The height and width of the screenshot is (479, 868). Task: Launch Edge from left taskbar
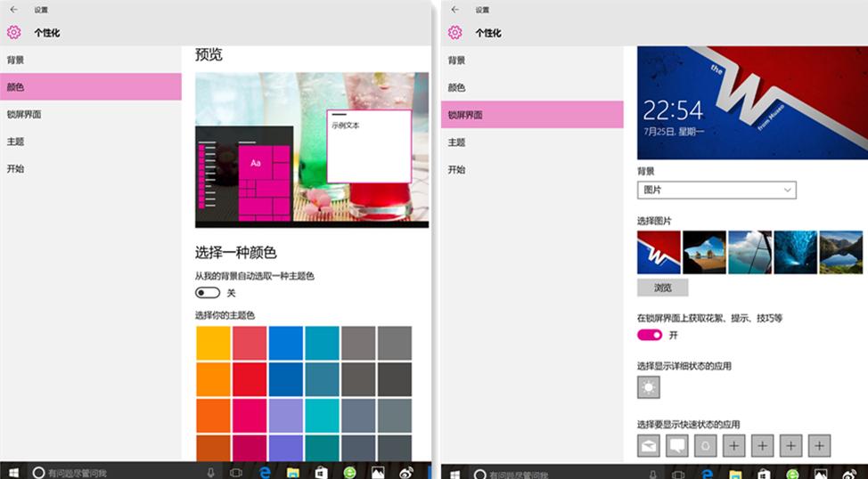(265, 473)
